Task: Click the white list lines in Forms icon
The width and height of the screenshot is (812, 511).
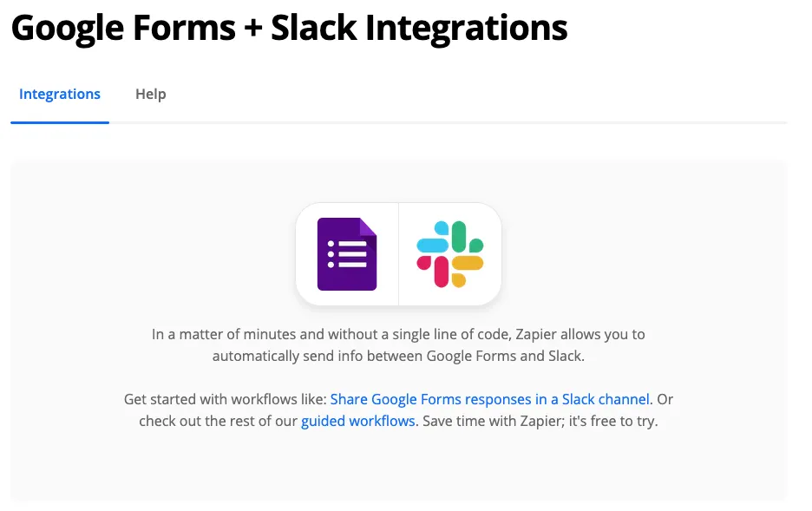Action: tap(347, 254)
